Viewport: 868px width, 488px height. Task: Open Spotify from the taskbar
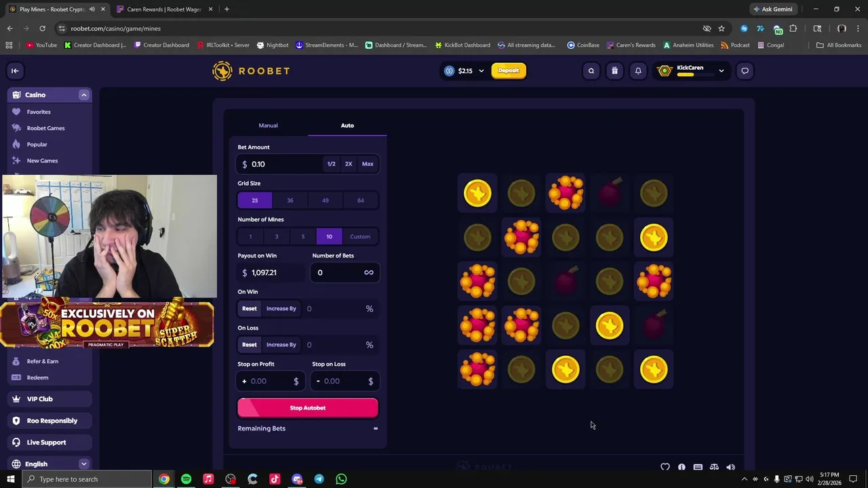(x=186, y=479)
